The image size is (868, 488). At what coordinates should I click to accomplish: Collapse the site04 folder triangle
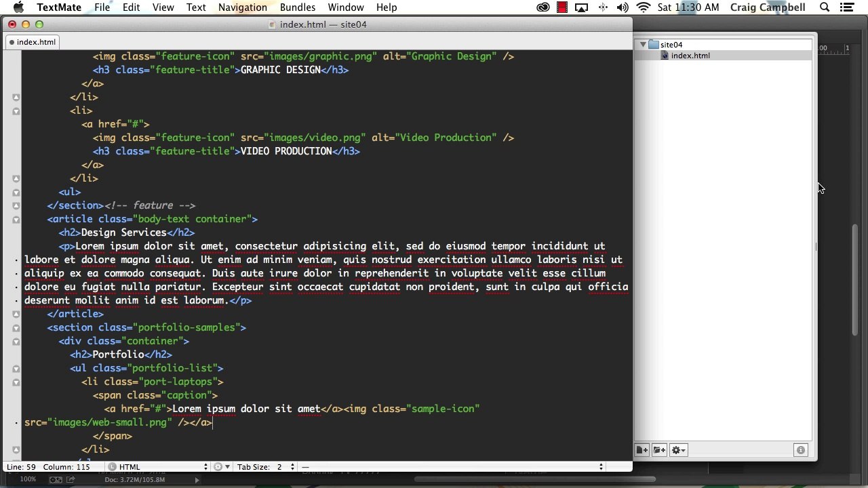(643, 45)
